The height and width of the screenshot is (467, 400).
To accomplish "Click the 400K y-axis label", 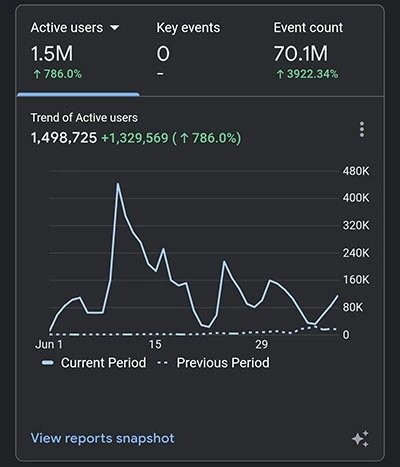I will click(x=356, y=198).
